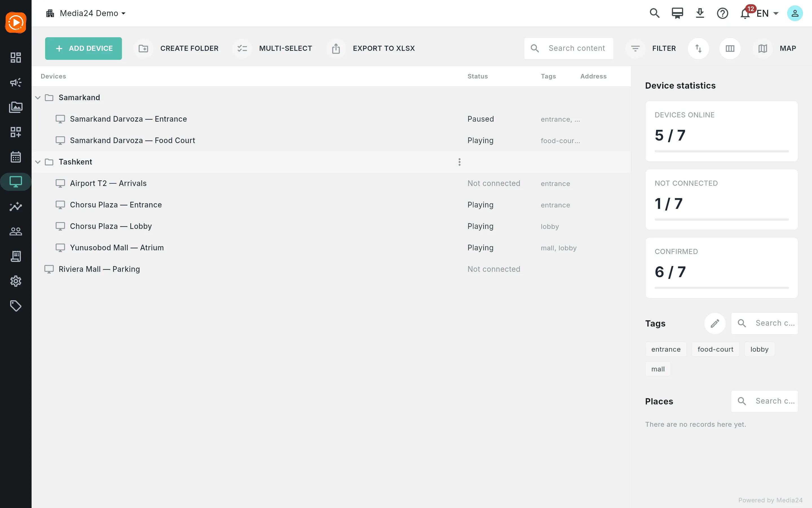Open the reports receipt icon in sidebar

pyautogui.click(x=16, y=256)
